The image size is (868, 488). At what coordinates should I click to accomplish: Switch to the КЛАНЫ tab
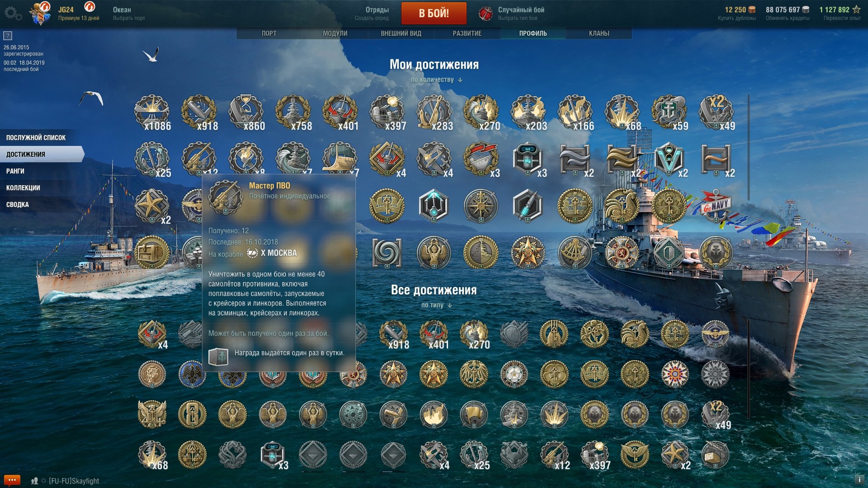point(599,33)
